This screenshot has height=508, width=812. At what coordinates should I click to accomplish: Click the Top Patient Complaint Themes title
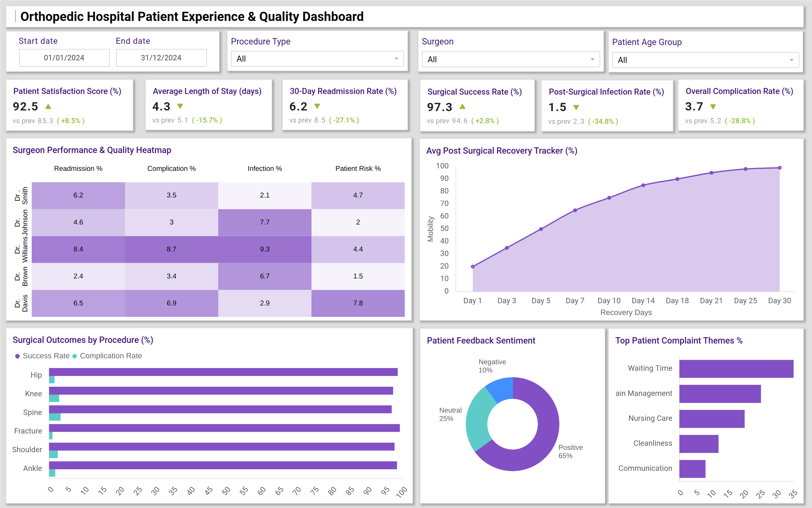(x=679, y=340)
